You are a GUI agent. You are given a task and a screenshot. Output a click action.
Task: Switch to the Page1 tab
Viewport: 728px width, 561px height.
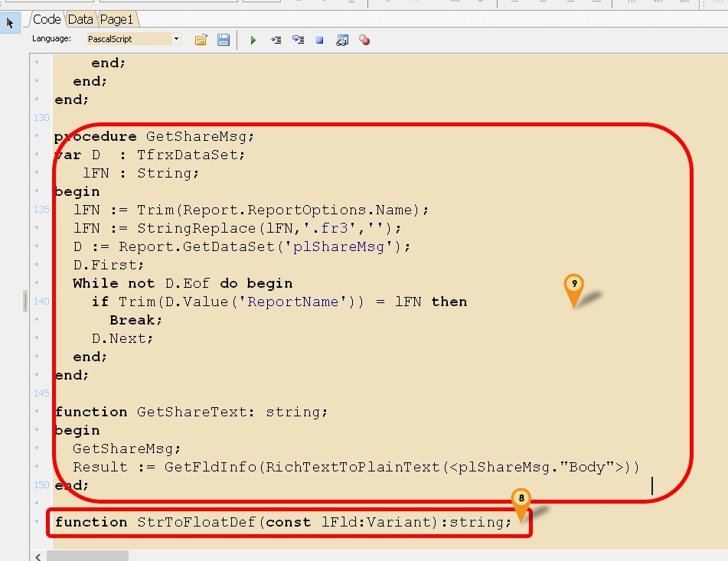(117, 18)
